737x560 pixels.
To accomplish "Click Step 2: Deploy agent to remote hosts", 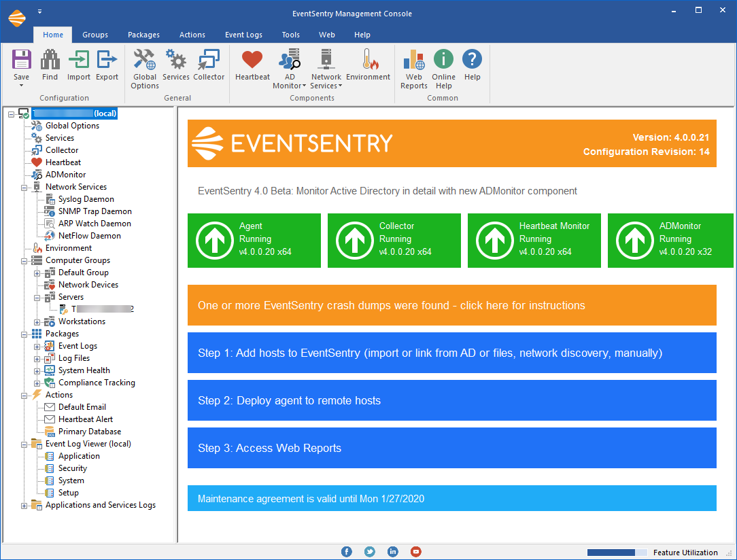I will click(451, 400).
